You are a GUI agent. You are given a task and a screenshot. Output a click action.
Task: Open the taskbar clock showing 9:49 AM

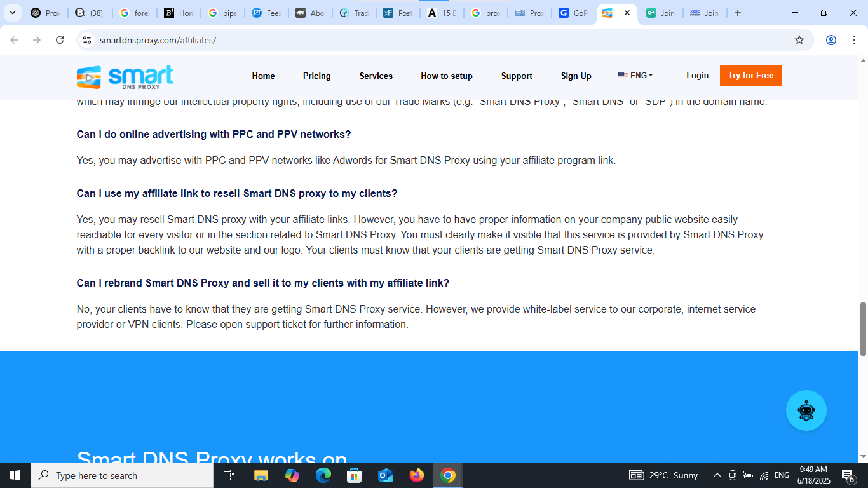(813, 475)
